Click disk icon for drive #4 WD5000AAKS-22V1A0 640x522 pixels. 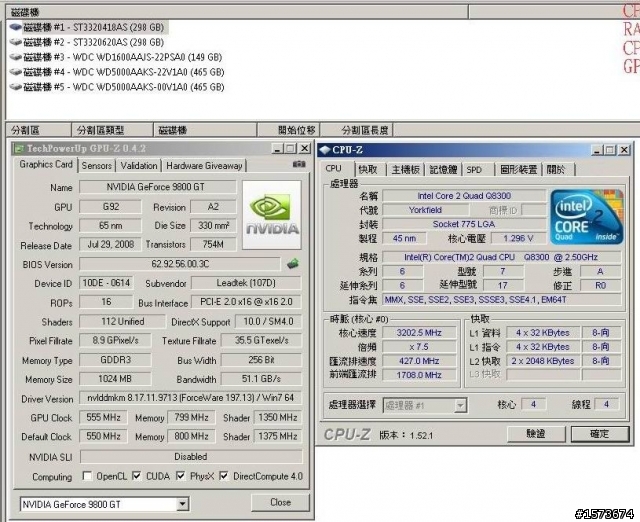[16, 72]
